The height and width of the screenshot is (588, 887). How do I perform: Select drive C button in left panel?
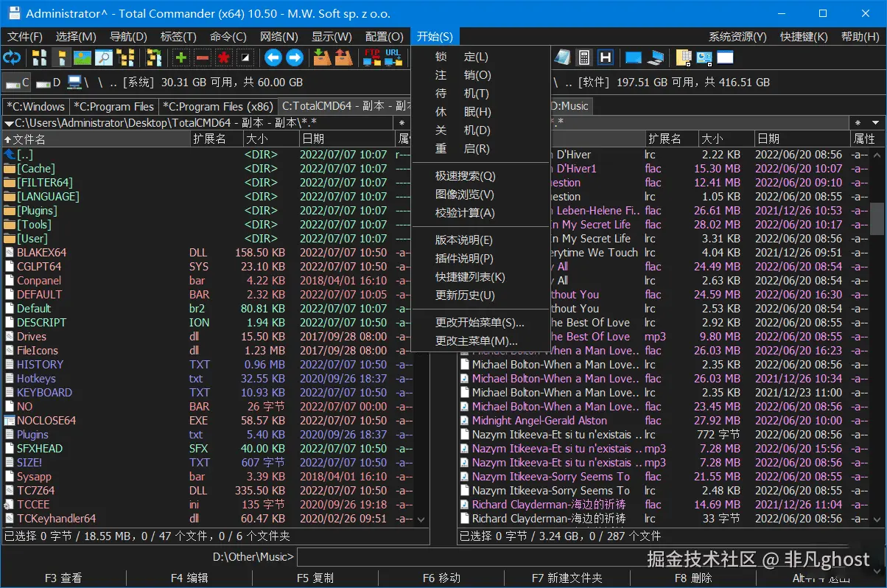coord(18,83)
